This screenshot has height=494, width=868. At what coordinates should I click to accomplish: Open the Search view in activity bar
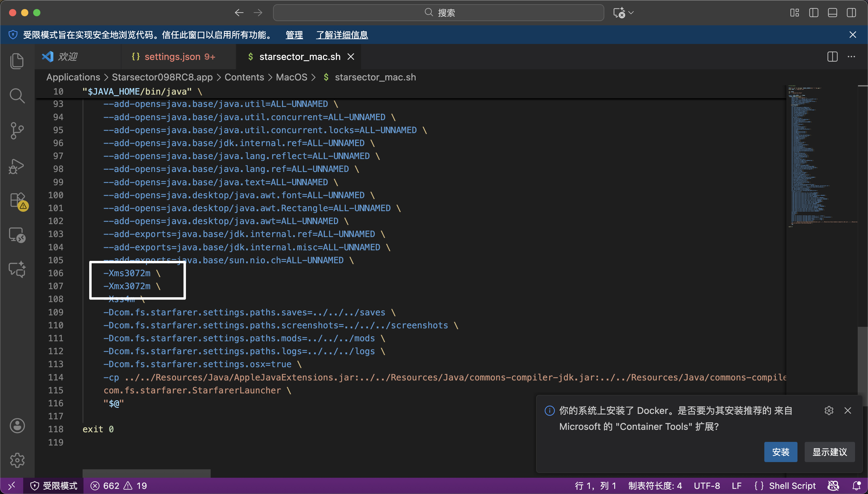pyautogui.click(x=17, y=96)
